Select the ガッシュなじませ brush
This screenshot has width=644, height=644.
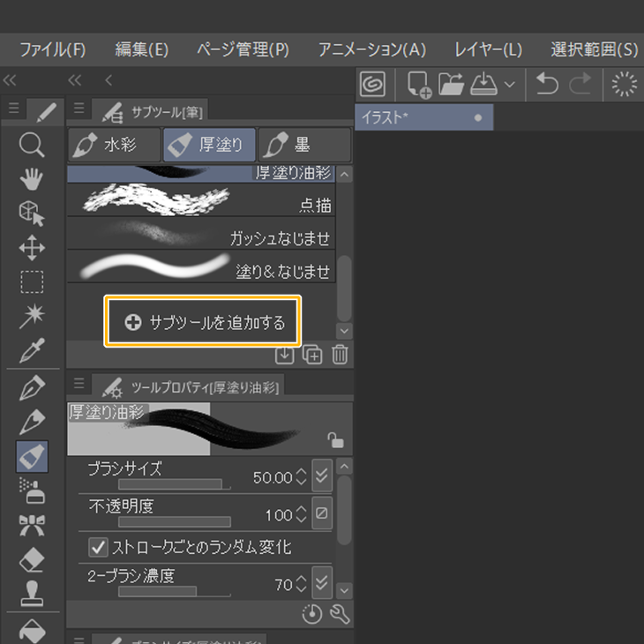tap(201, 233)
